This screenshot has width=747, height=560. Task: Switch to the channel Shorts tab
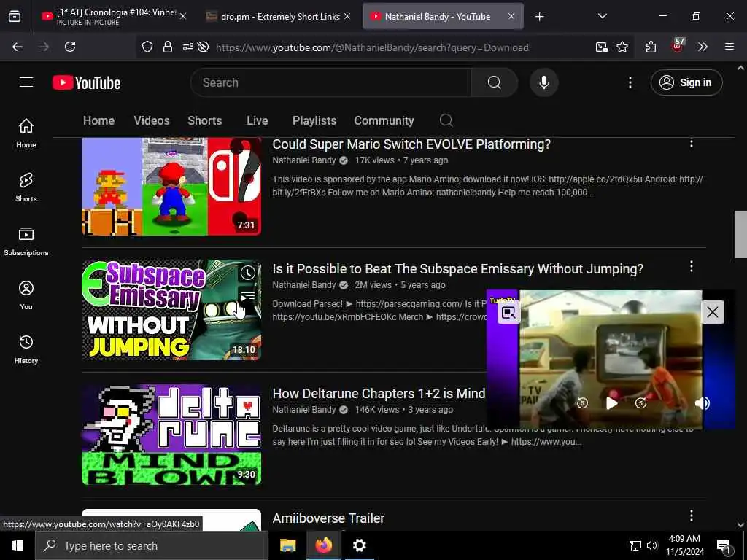pyautogui.click(x=204, y=120)
